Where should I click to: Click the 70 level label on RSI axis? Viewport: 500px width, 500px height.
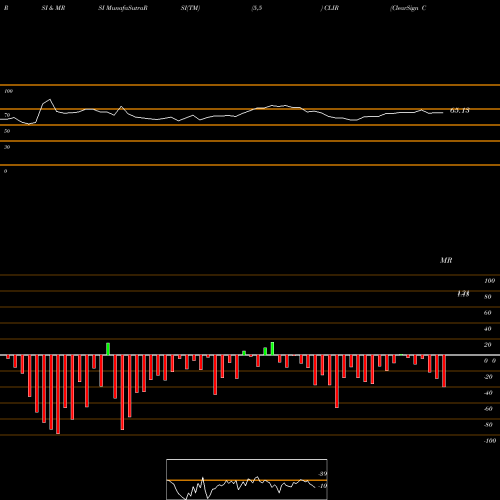pyautogui.click(x=7, y=115)
